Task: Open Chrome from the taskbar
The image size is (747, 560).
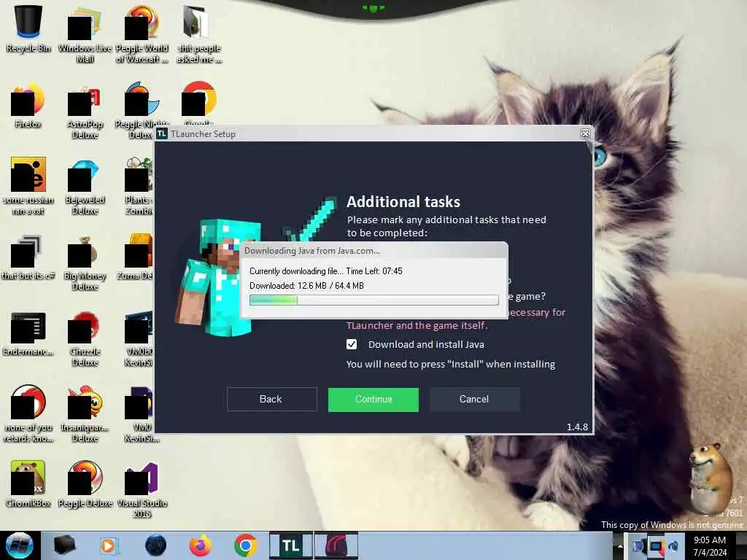Action: 245,545
